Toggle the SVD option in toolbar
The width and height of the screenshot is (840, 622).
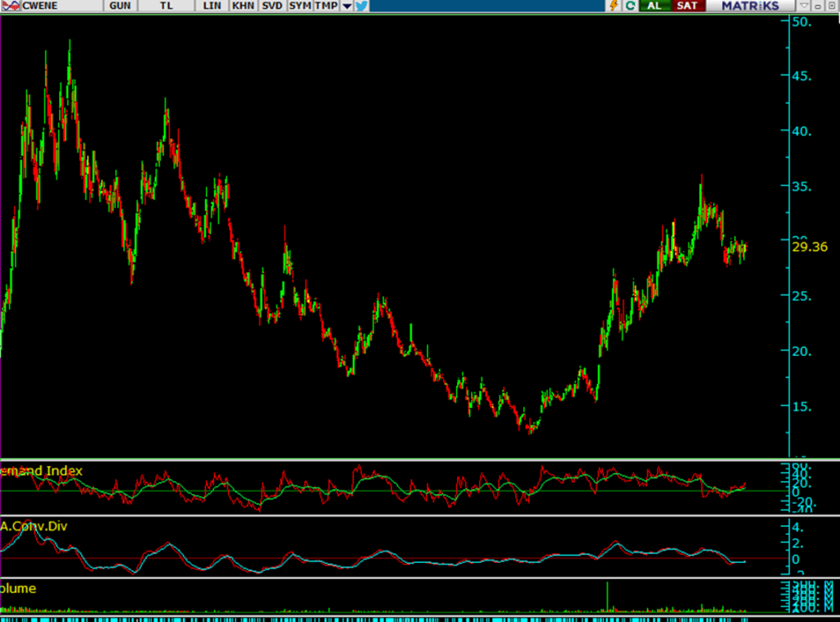click(x=272, y=6)
